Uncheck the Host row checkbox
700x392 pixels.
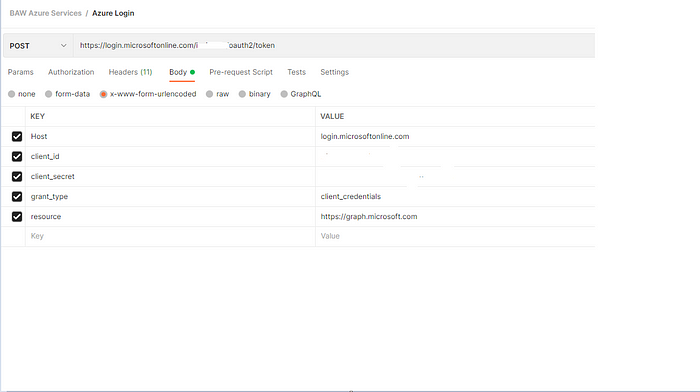click(x=17, y=137)
